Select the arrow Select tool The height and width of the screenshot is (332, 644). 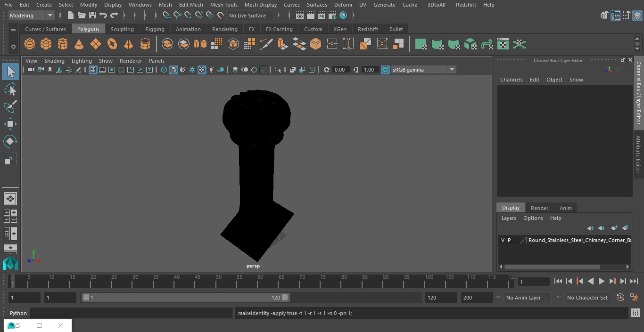[x=10, y=72]
